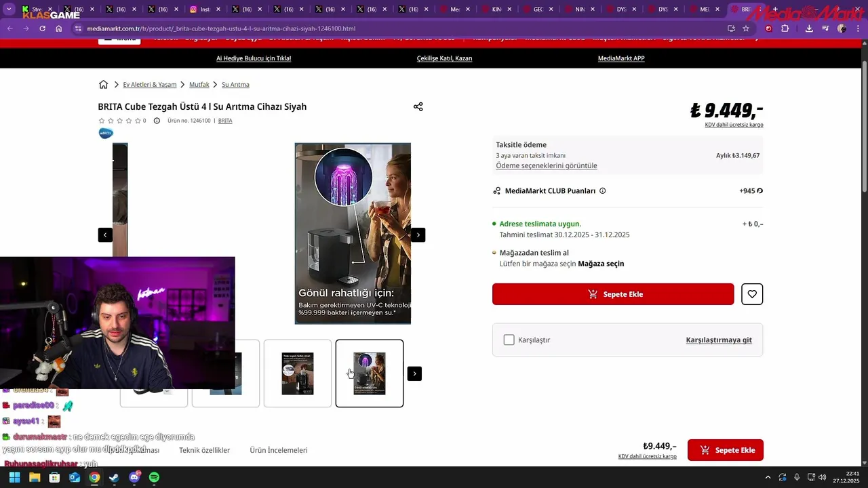Add product to wishlist heart icon

752,294
